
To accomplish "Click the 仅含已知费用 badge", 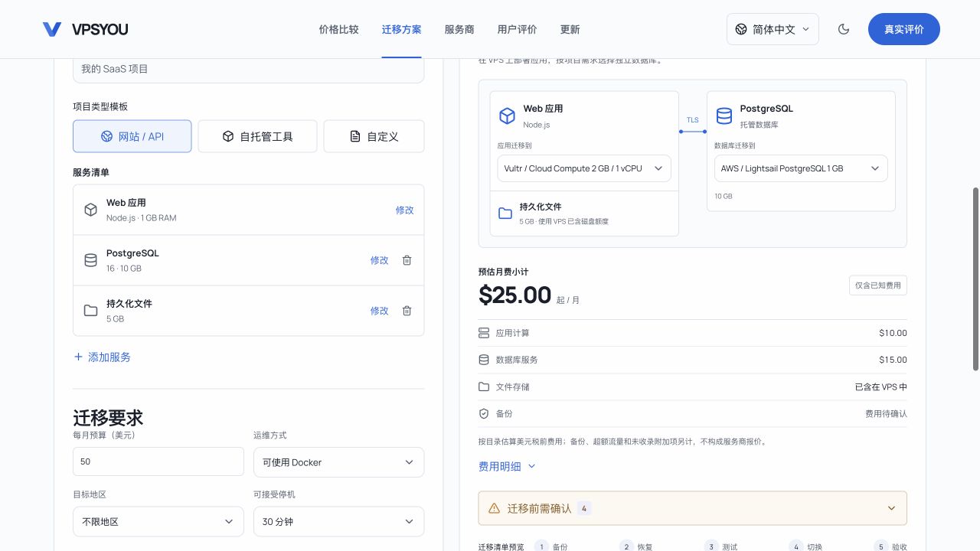I will 878,285.
